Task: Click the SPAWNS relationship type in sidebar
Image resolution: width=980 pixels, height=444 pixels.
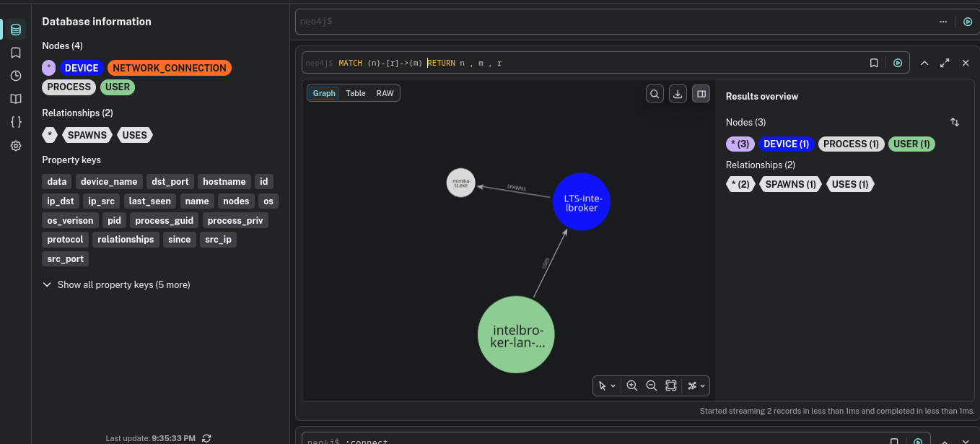Action: coord(87,135)
